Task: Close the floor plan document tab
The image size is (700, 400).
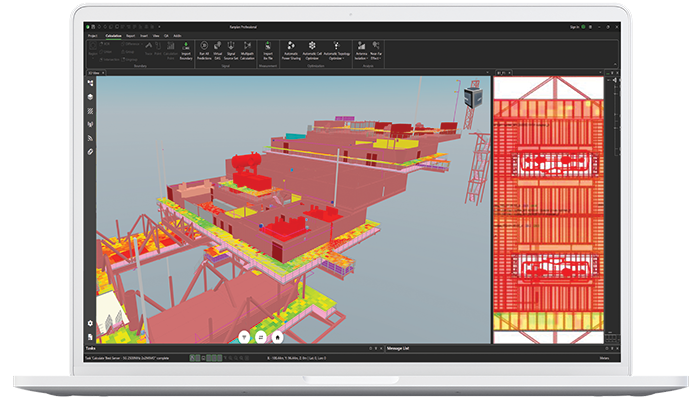Action: pyautogui.click(x=509, y=72)
